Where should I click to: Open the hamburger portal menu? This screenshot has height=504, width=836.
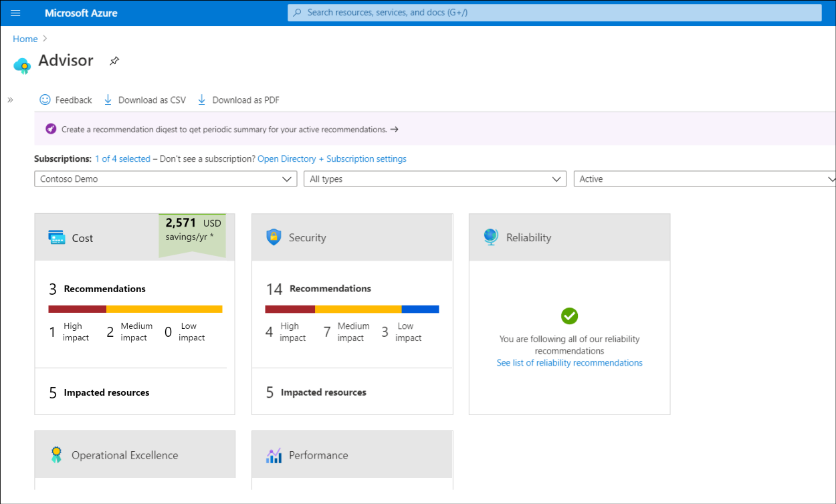click(x=16, y=13)
